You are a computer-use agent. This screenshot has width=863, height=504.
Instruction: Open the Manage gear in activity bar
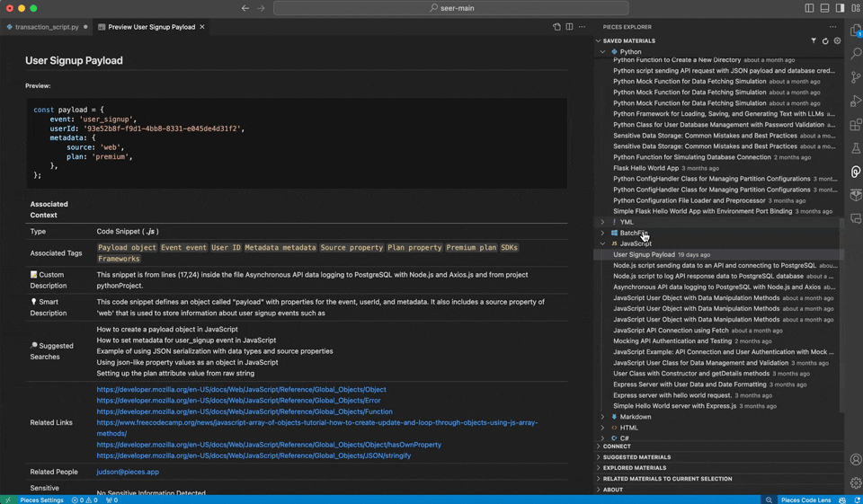click(856, 483)
